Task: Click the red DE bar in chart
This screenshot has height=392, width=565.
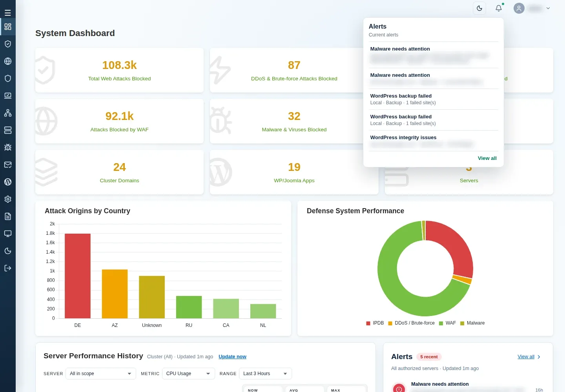Action: pyautogui.click(x=78, y=276)
